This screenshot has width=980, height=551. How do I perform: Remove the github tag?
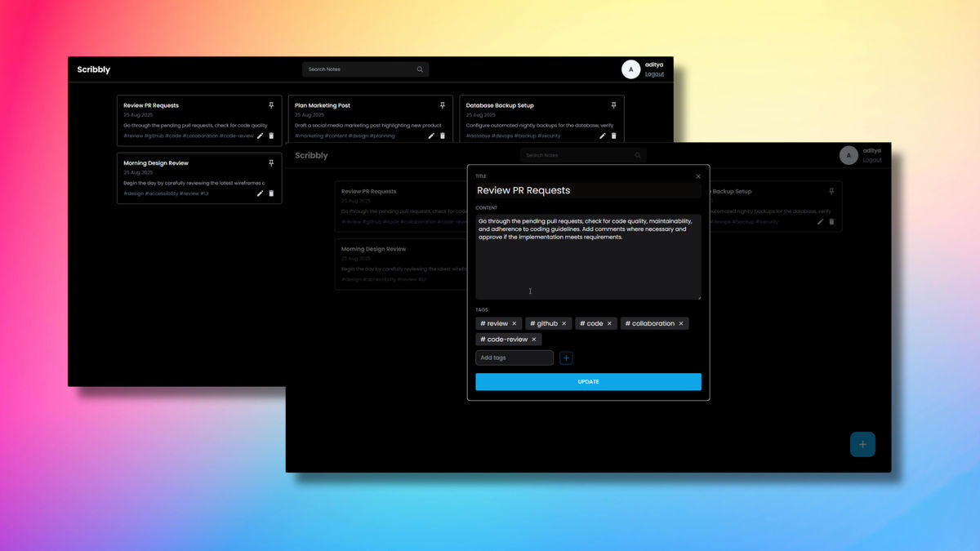tap(563, 323)
